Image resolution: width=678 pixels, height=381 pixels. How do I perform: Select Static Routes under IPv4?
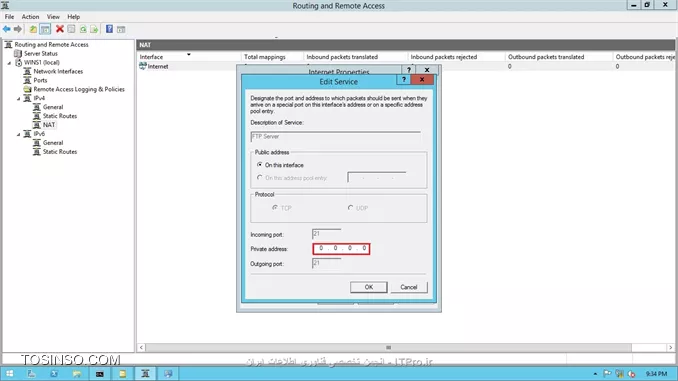pyautogui.click(x=60, y=116)
